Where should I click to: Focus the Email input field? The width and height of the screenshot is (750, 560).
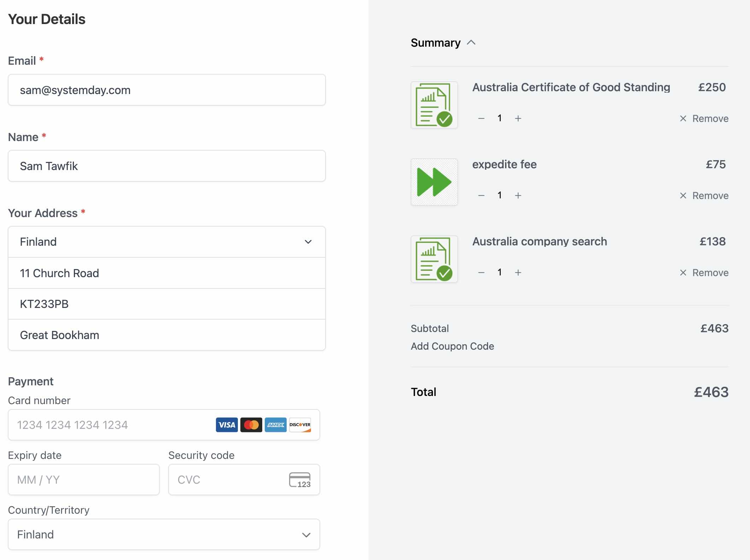click(167, 90)
